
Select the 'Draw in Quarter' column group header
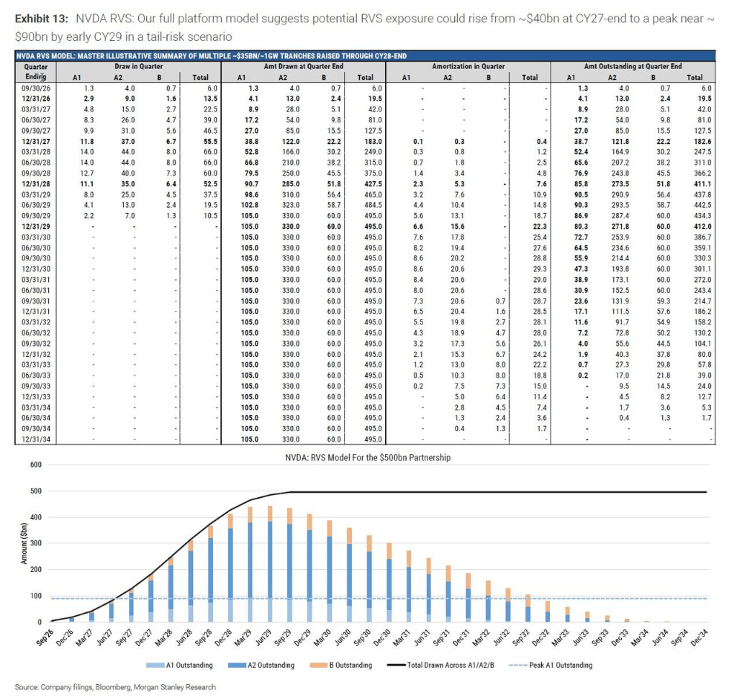139,66
